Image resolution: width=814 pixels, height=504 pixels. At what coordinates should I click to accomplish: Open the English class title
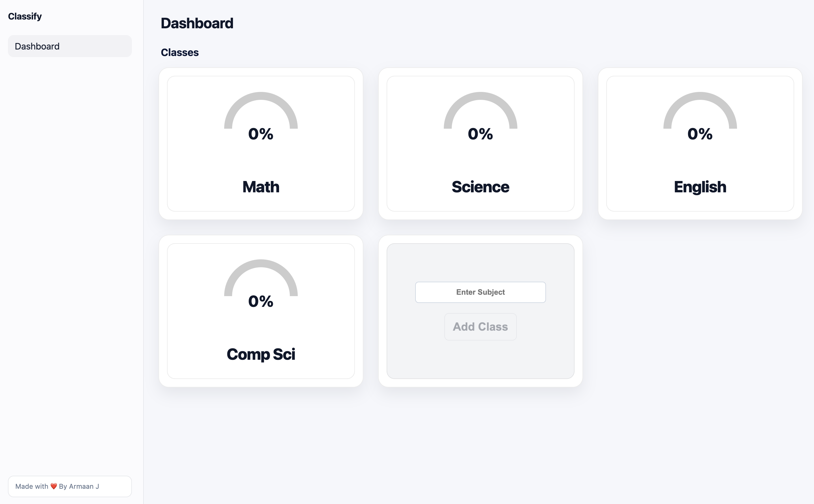[700, 187]
